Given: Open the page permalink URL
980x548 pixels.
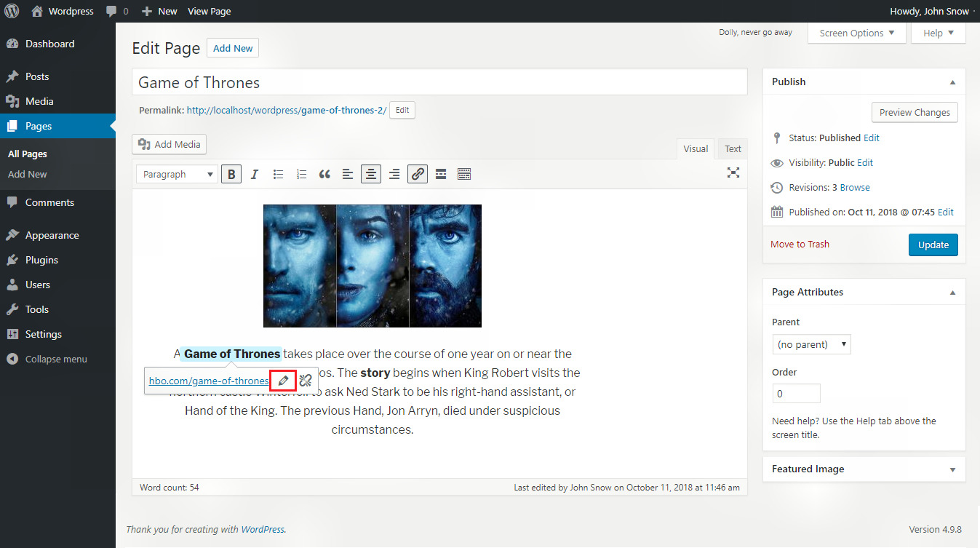Looking at the screenshot, I should pos(287,111).
